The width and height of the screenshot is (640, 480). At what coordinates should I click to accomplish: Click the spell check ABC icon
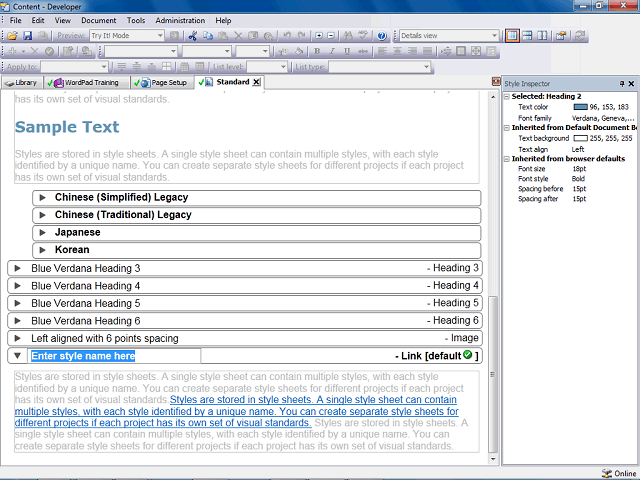(363, 36)
